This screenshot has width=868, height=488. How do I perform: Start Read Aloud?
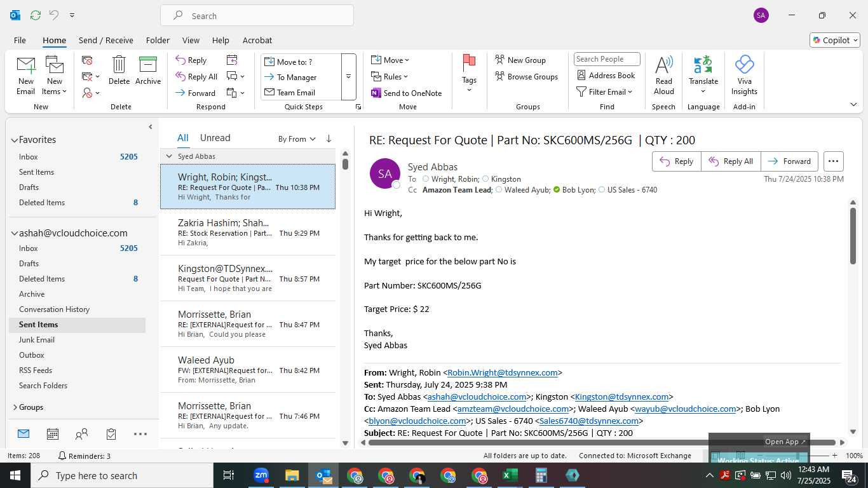663,75
